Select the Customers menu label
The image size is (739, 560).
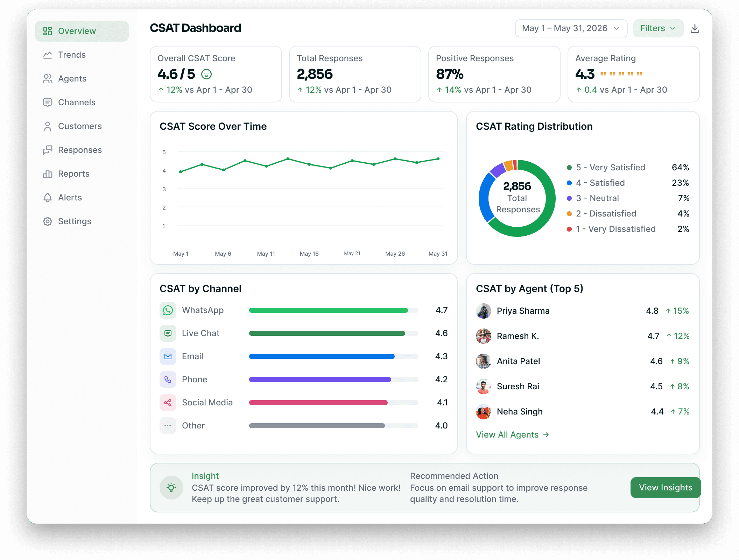(80, 126)
